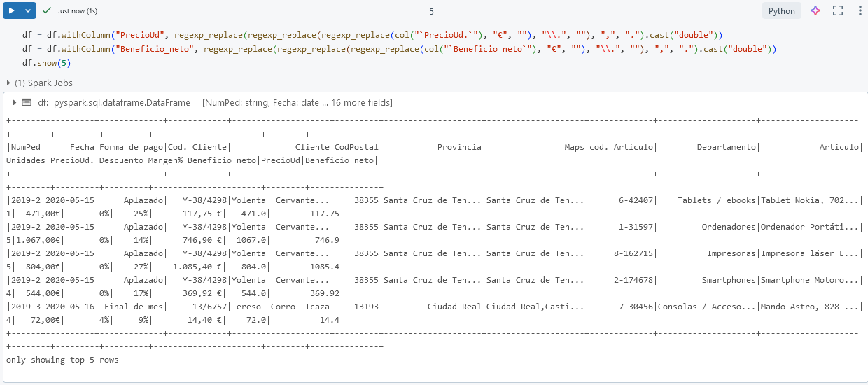Open the cell kebab menu

(860, 11)
